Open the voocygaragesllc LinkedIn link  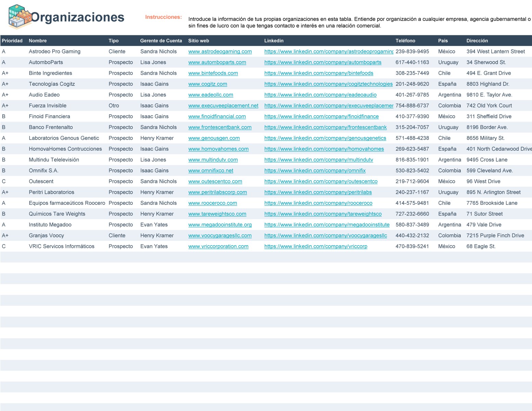click(x=326, y=236)
